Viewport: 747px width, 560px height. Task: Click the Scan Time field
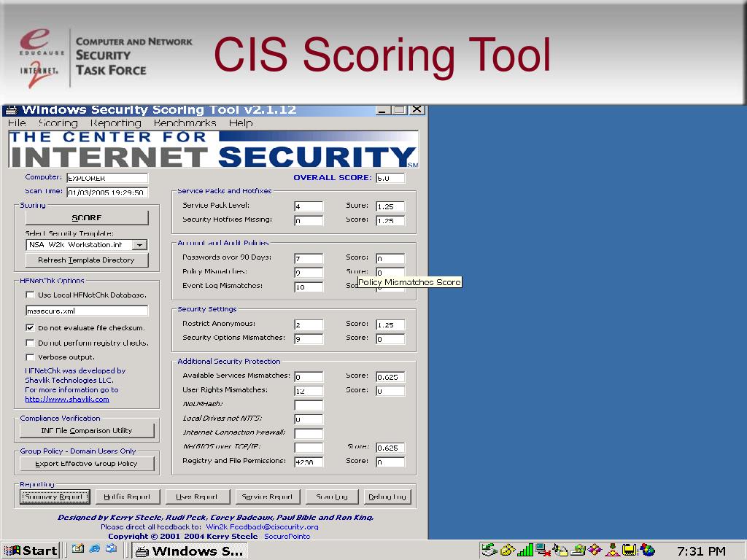[107, 192]
